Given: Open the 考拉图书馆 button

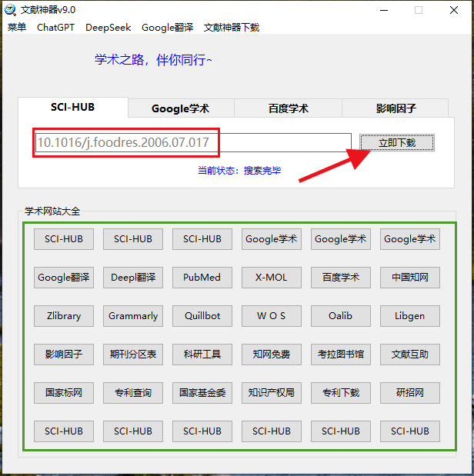Looking at the screenshot, I should [341, 355].
